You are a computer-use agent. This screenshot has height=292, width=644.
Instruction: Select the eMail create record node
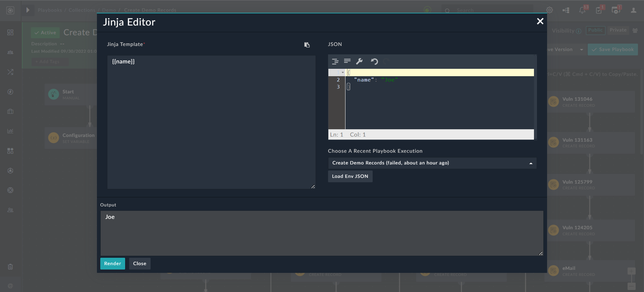(591, 271)
